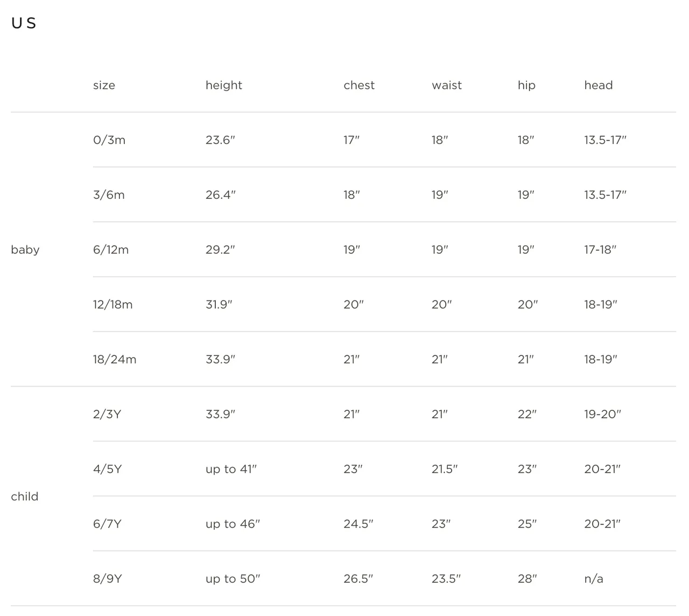Select the size column header

point(104,85)
